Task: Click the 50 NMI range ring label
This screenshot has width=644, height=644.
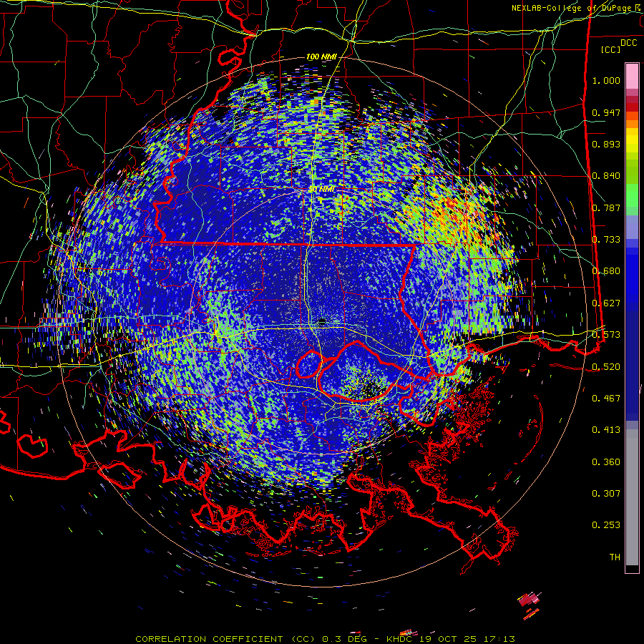Action: click(321, 190)
